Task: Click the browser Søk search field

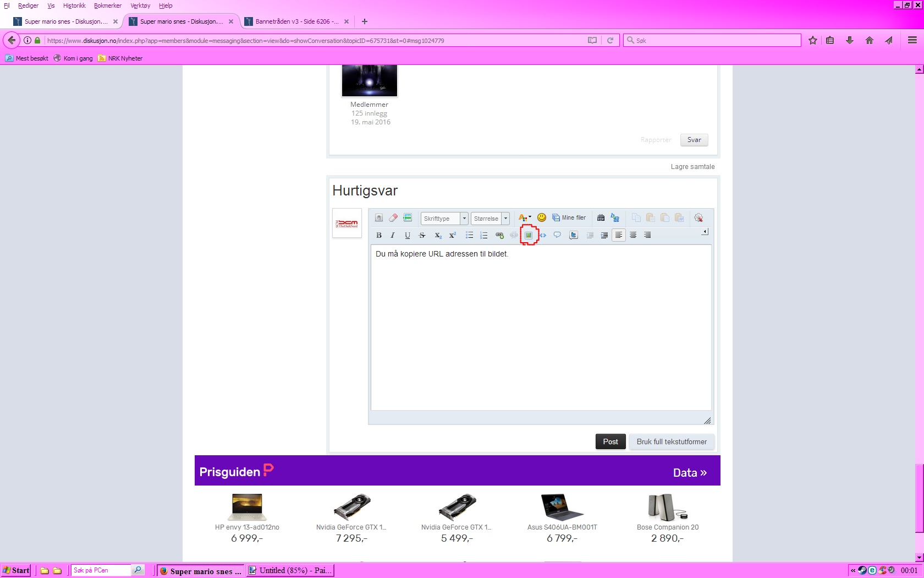Action: [712, 40]
